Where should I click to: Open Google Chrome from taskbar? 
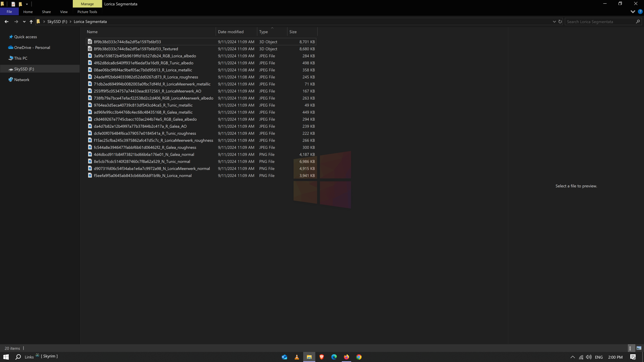359,357
